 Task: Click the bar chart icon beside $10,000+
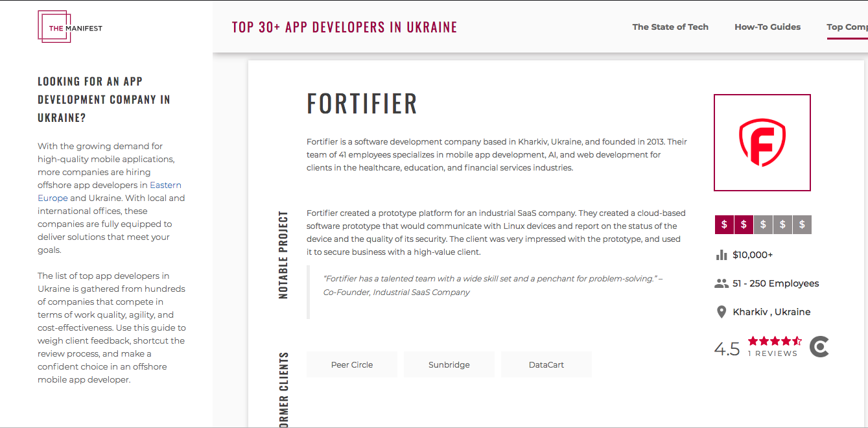(x=721, y=255)
